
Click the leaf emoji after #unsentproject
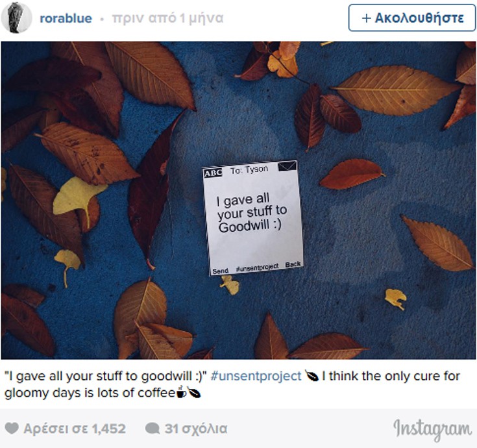[x=312, y=377]
